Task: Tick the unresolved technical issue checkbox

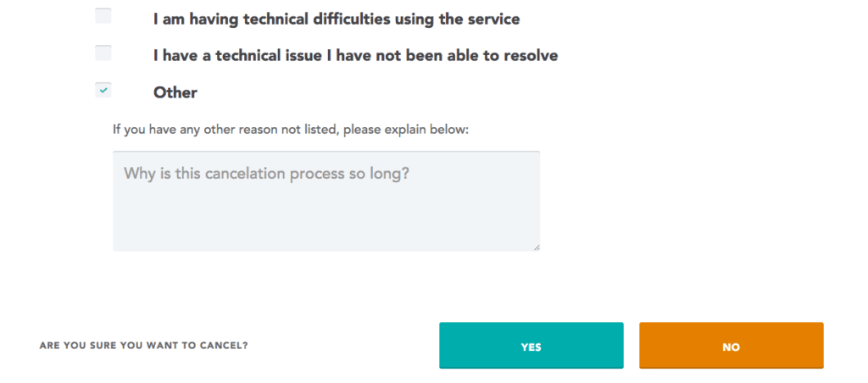Action: (x=103, y=53)
